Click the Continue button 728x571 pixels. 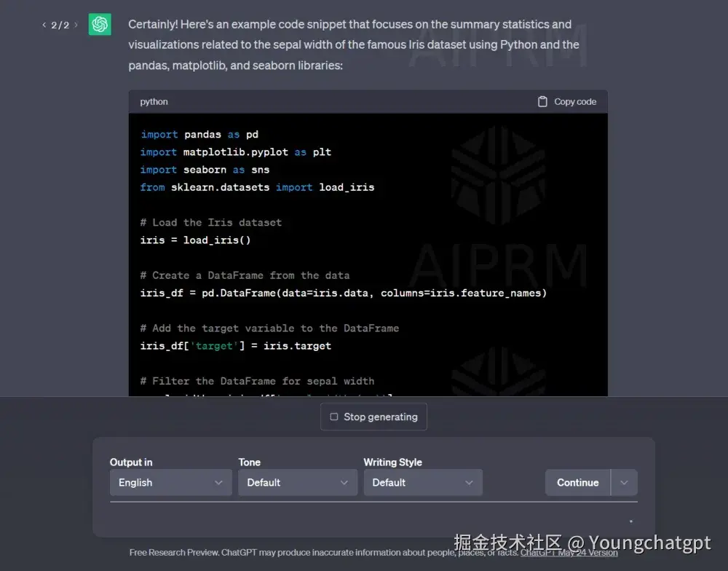(577, 482)
